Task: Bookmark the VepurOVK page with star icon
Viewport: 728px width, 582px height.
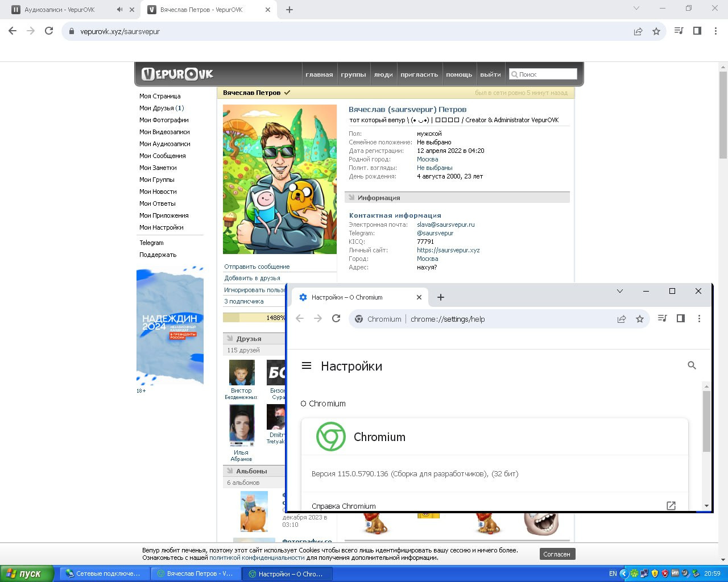Action: click(656, 31)
